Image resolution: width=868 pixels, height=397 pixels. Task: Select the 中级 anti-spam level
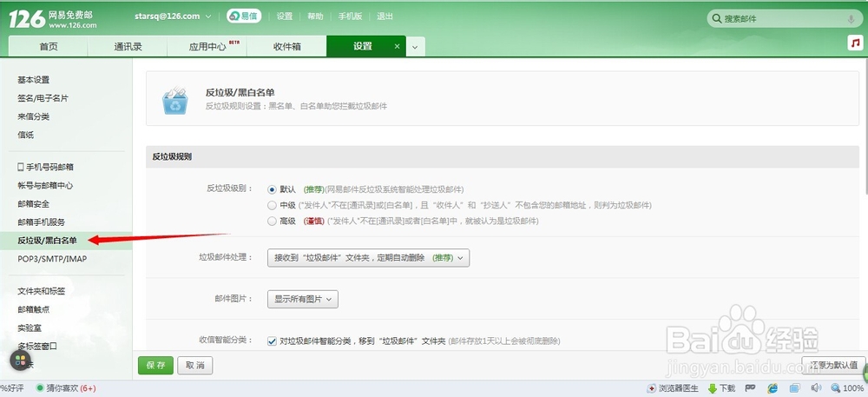(x=271, y=205)
